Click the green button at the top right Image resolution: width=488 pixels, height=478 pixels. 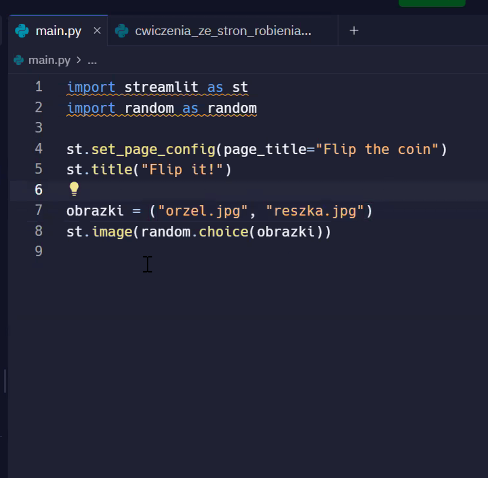coord(432,3)
